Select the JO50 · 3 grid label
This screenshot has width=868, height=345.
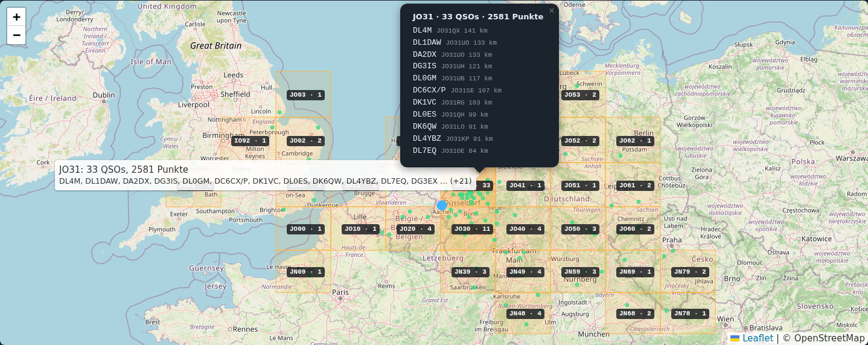(580, 229)
